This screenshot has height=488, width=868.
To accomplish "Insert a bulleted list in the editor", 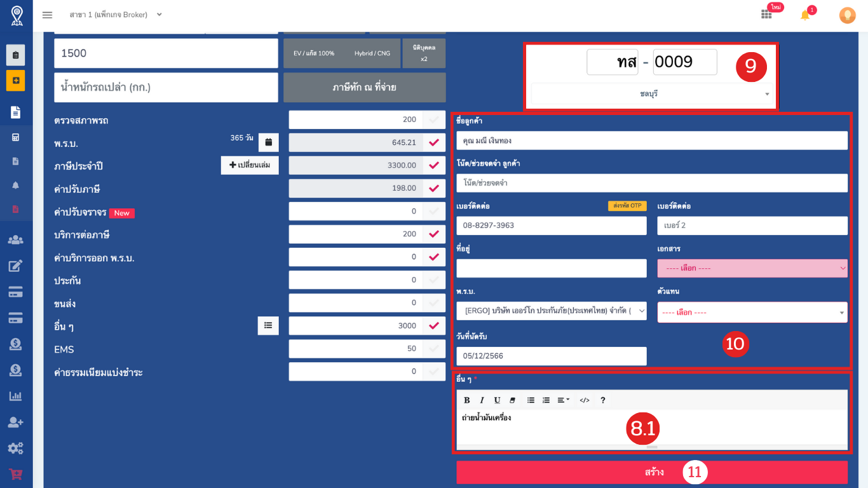I will pos(531,400).
